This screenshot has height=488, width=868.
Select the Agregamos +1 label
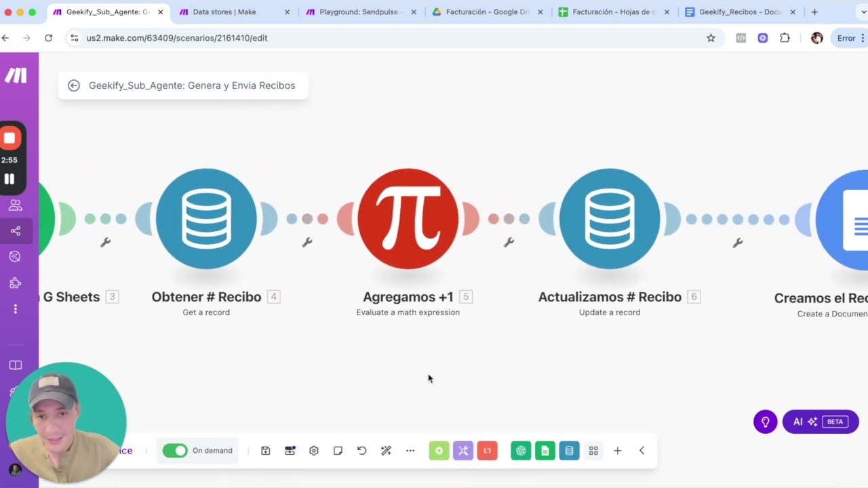tap(408, 297)
